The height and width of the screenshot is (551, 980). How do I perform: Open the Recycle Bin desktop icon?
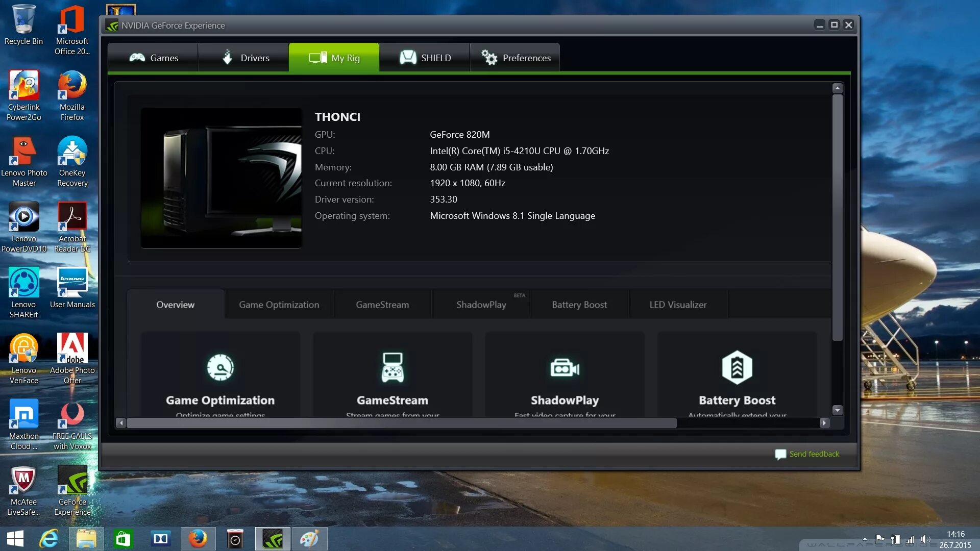(x=23, y=25)
